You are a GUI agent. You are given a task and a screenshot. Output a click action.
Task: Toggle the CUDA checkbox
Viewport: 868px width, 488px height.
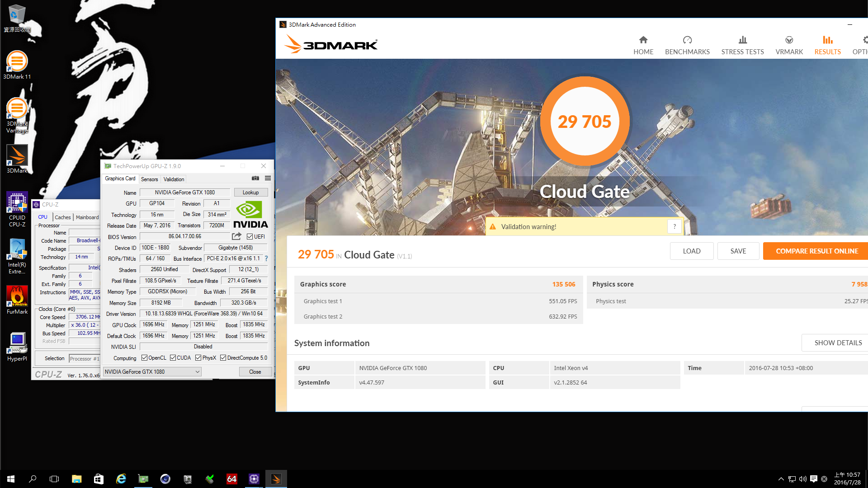(173, 358)
